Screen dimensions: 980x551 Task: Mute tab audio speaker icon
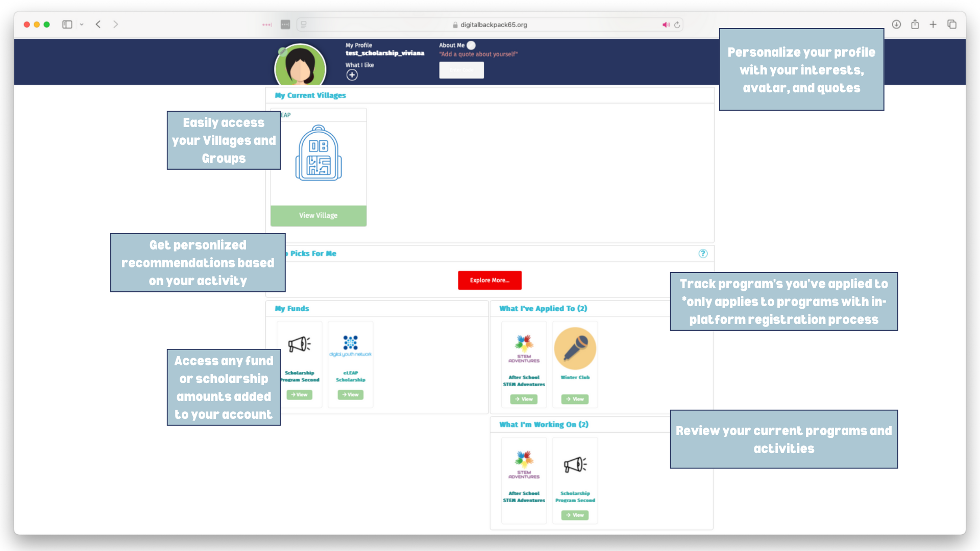[666, 24]
